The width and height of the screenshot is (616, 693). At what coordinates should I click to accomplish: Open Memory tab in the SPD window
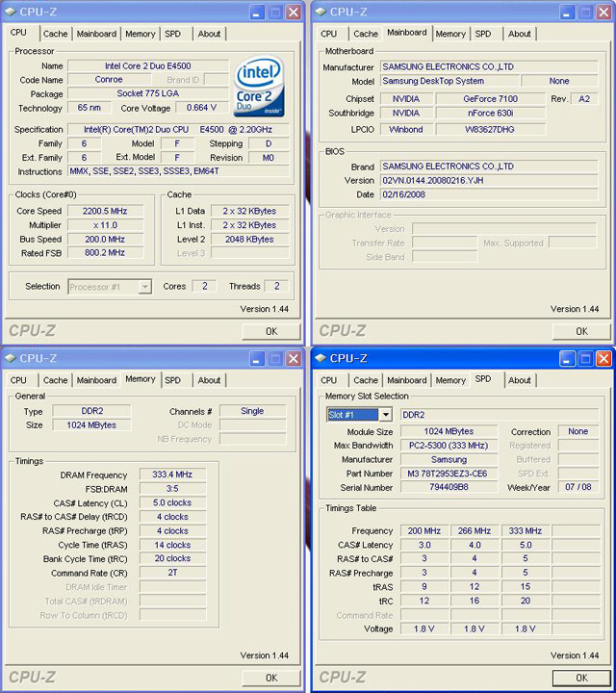(450, 380)
